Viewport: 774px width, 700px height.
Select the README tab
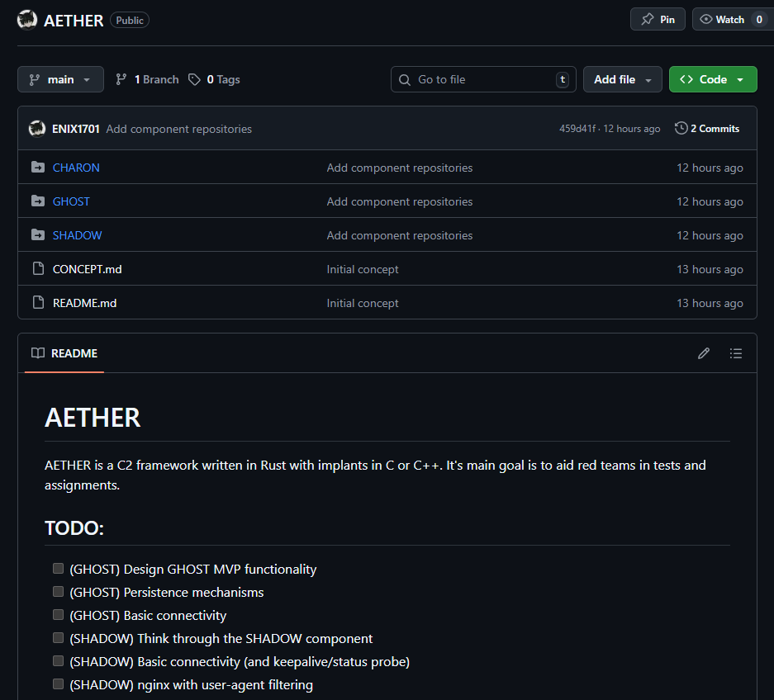64,353
